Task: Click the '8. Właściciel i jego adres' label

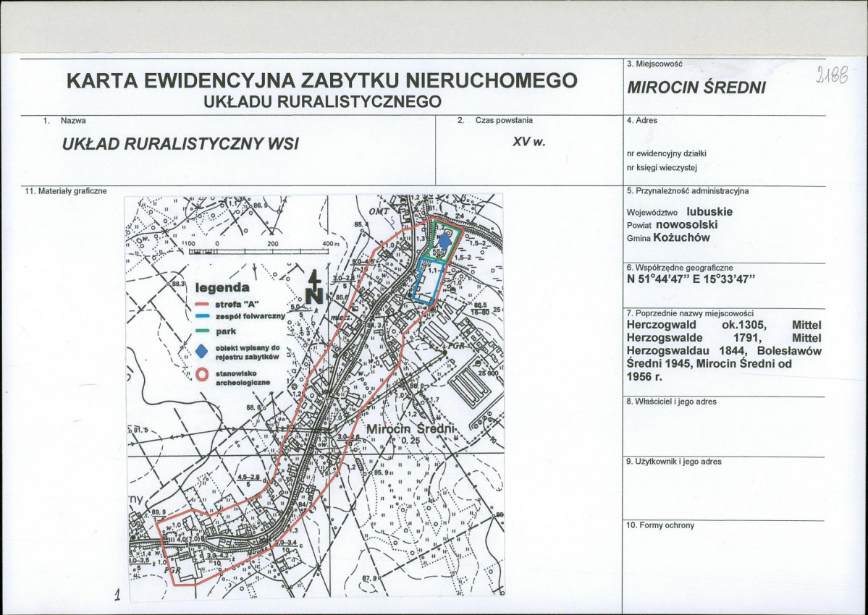Action: (672, 401)
